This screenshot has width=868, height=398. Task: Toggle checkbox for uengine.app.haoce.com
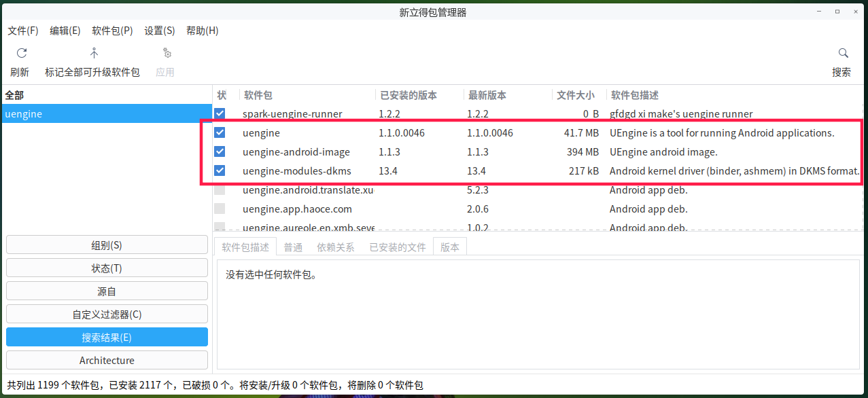point(220,209)
